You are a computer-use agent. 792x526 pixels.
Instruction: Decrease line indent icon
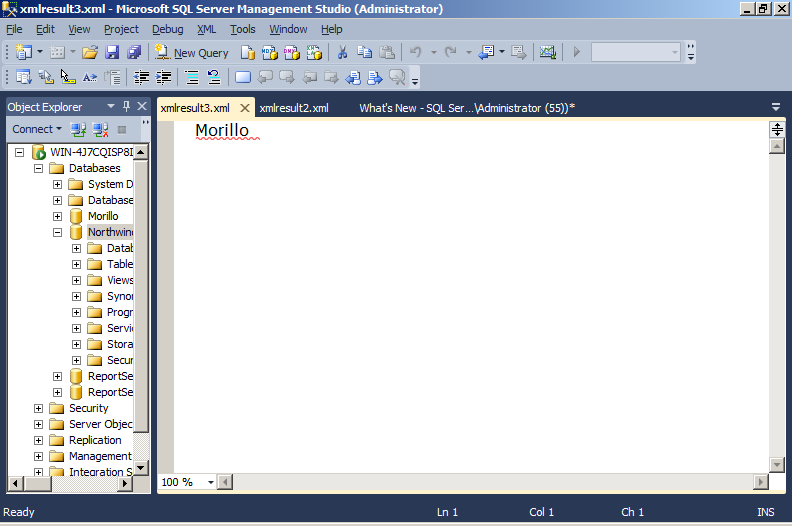tap(141, 77)
